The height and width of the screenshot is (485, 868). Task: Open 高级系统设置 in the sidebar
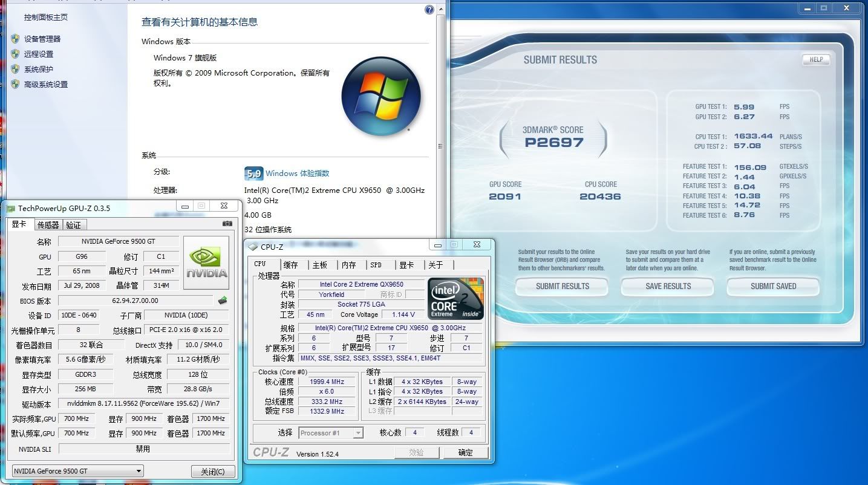[x=46, y=85]
